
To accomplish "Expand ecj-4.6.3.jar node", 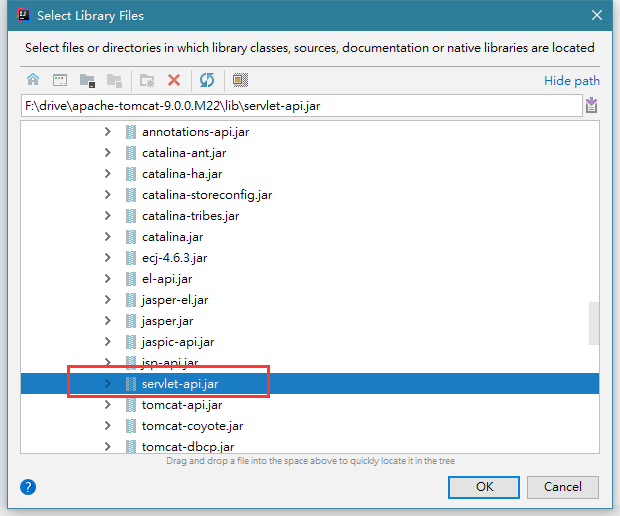I will point(108,257).
